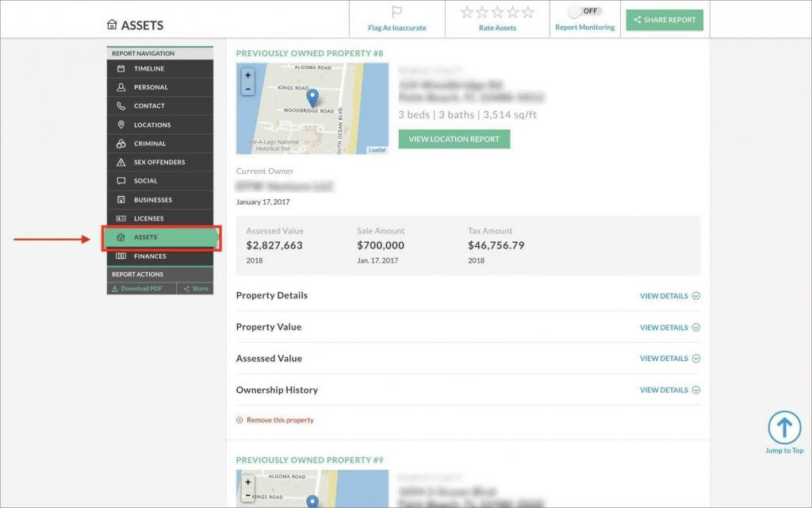Select Finances in report navigation
This screenshot has width=812, height=508.
pos(160,256)
